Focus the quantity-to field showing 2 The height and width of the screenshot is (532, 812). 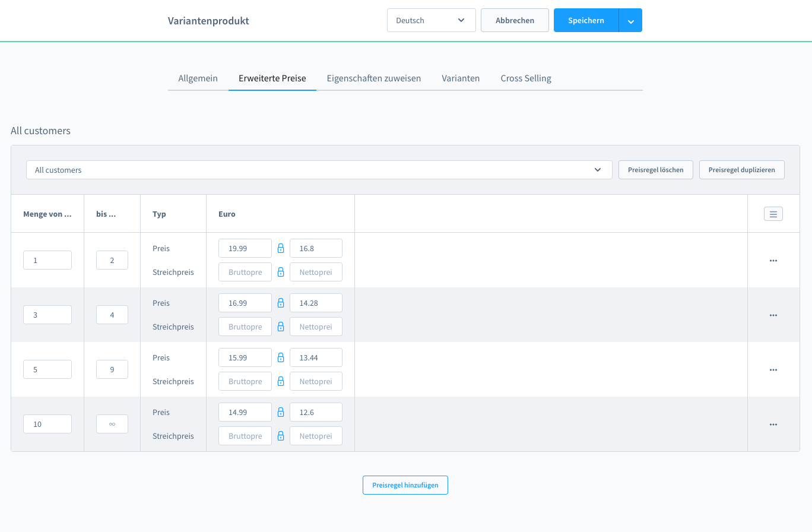tap(112, 260)
